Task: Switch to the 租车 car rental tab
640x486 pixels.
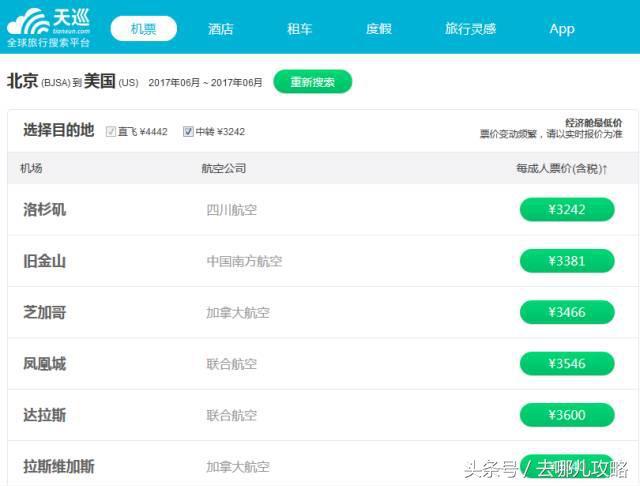Action: pos(300,29)
